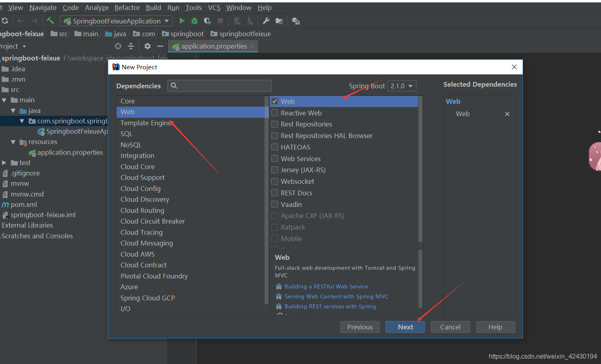Check the Websocket checkbox

274,181
